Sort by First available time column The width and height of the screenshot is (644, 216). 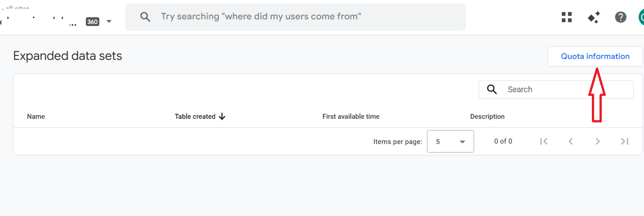351,117
